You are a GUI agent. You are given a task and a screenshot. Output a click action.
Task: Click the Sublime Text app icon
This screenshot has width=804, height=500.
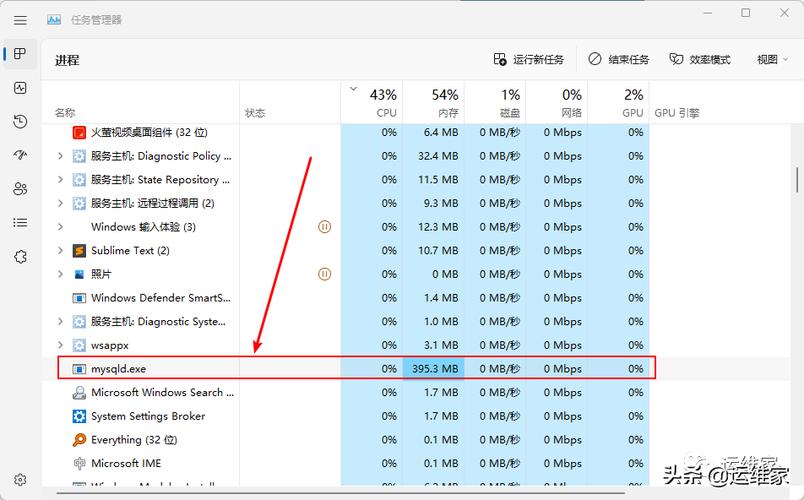click(79, 251)
